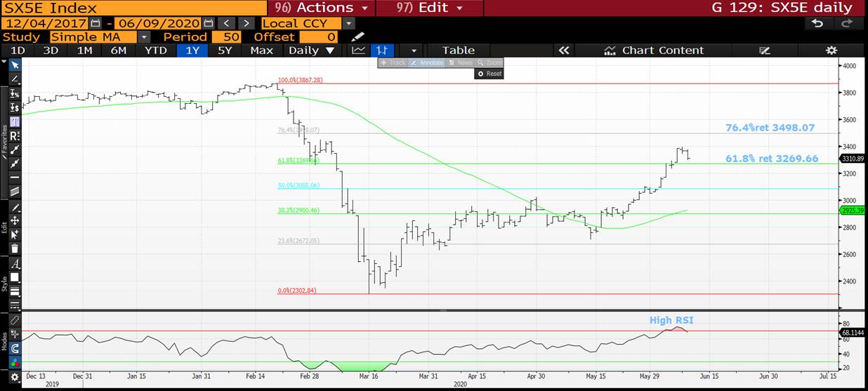Select the 6M time range
This screenshot has height=391, width=868.
point(119,51)
